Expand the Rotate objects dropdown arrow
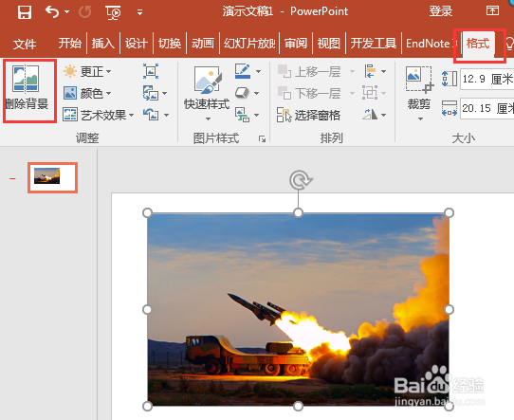 (383, 116)
